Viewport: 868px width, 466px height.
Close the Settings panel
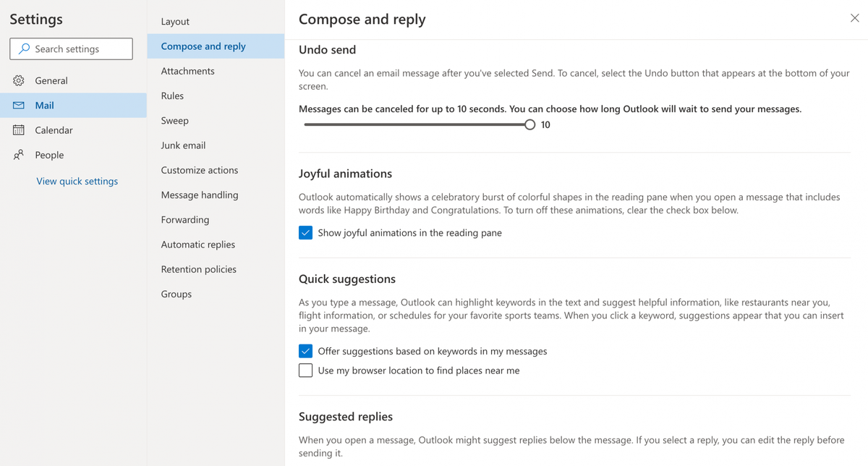click(854, 18)
